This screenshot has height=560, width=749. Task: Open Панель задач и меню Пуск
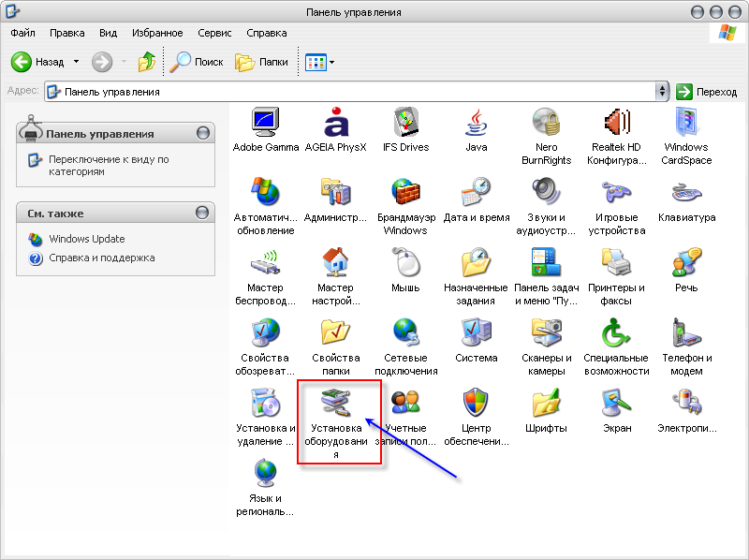tap(546, 276)
